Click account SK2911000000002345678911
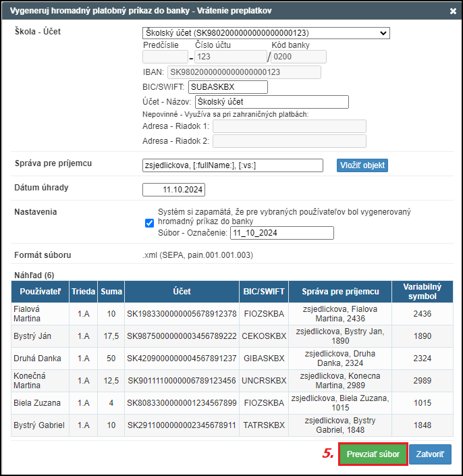463x476 pixels. point(182,425)
